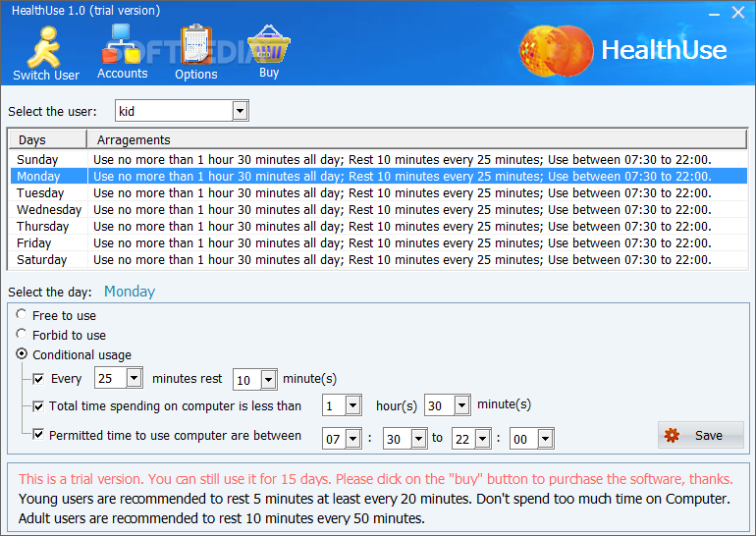Select the Sunday row

(378, 160)
